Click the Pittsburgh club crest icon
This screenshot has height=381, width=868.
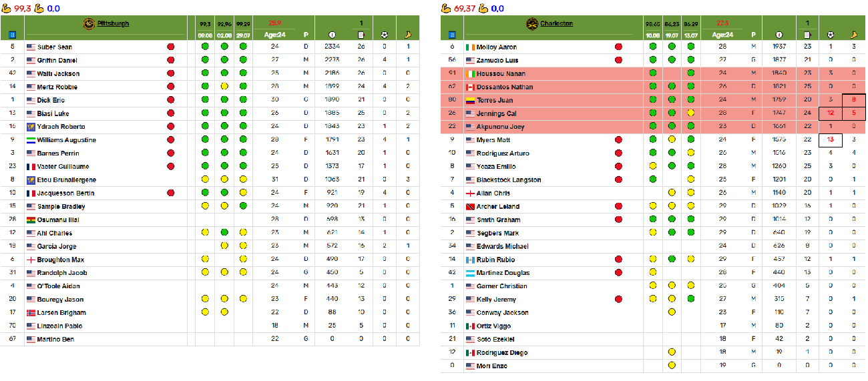tap(89, 24)
